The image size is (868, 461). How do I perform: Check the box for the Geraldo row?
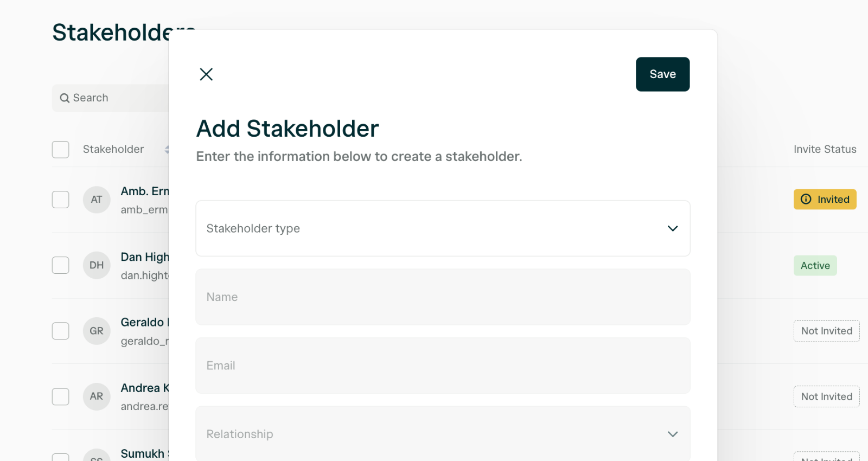tap(61, 331)
